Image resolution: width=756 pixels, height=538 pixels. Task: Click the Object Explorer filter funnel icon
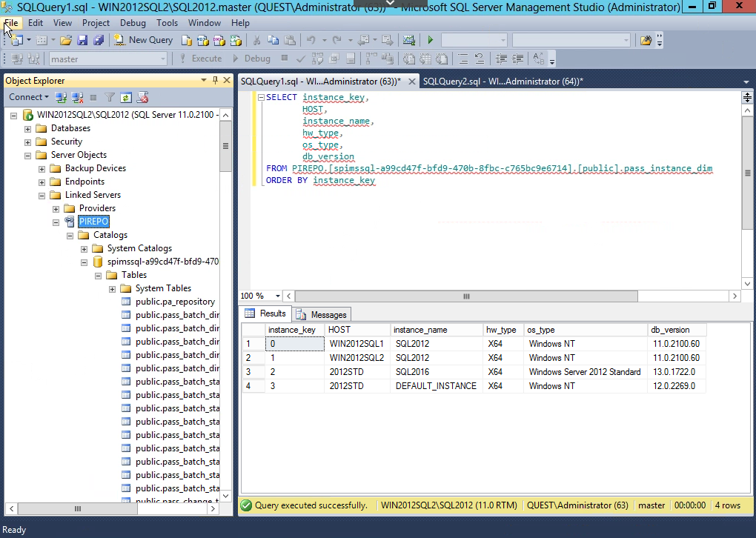[x=110, y=97]
